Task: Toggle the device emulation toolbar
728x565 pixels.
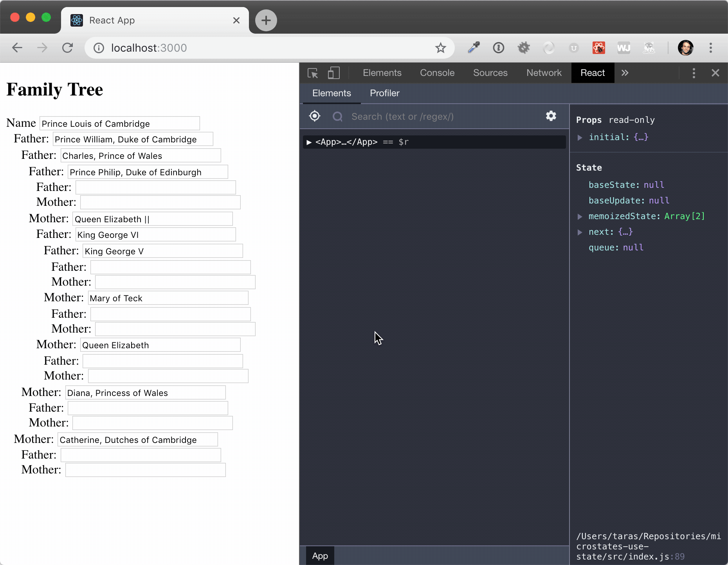Action: [333, 73]
